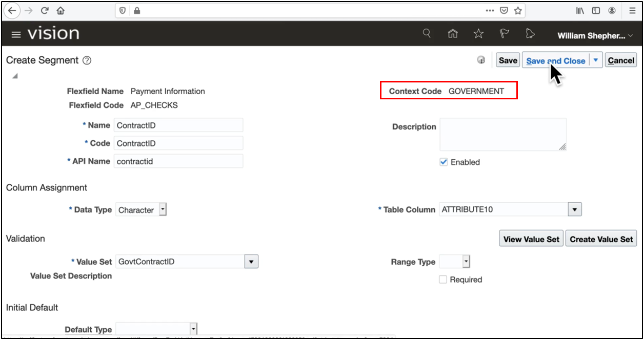The height and width of the screenshot is (340, 644).
Task: Click the Save button
Action: click(508, 60)
